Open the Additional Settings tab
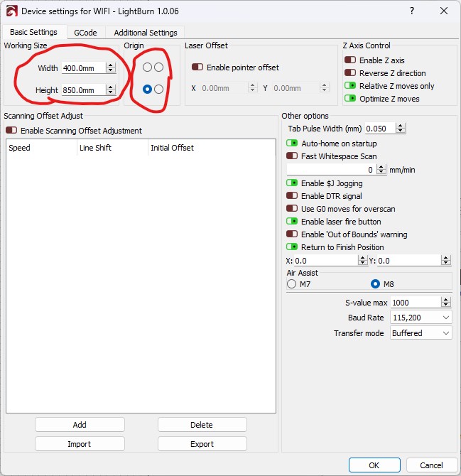This screenshot has width=461, height=476. (145, 33)
